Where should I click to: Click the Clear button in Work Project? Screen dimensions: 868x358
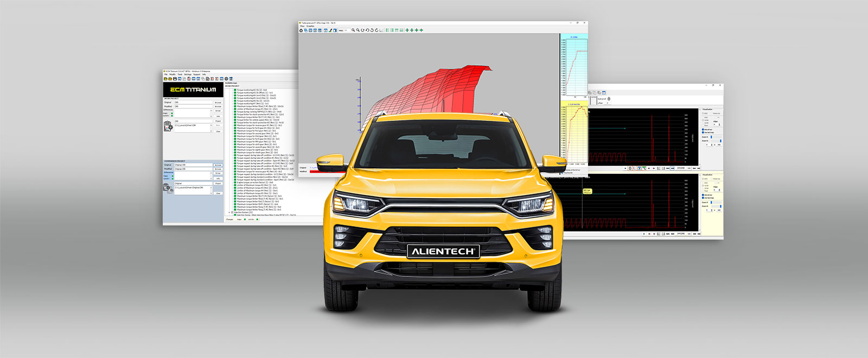218,131
